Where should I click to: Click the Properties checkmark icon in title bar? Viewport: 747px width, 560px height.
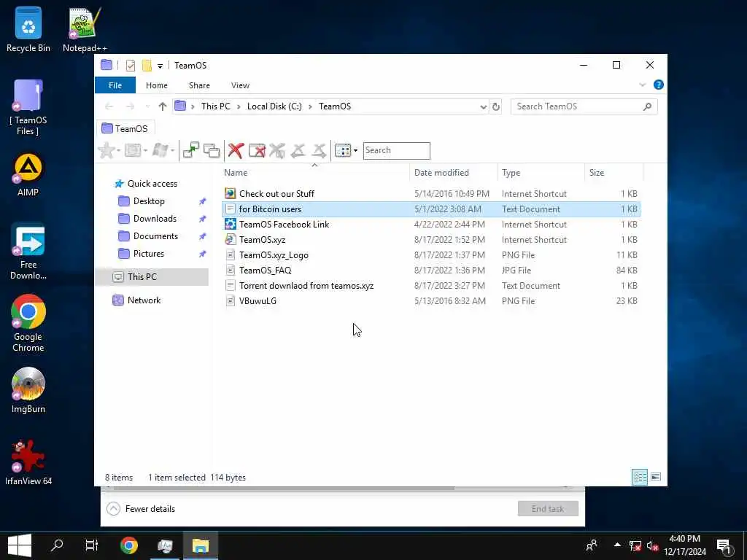pos(131,65)
